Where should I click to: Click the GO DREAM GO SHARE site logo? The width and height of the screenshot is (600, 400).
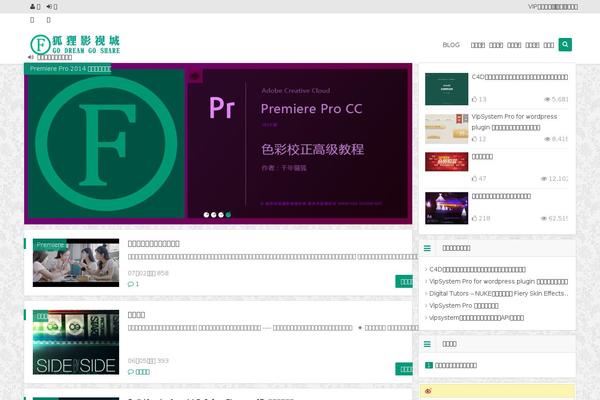(x=75, y=44)
